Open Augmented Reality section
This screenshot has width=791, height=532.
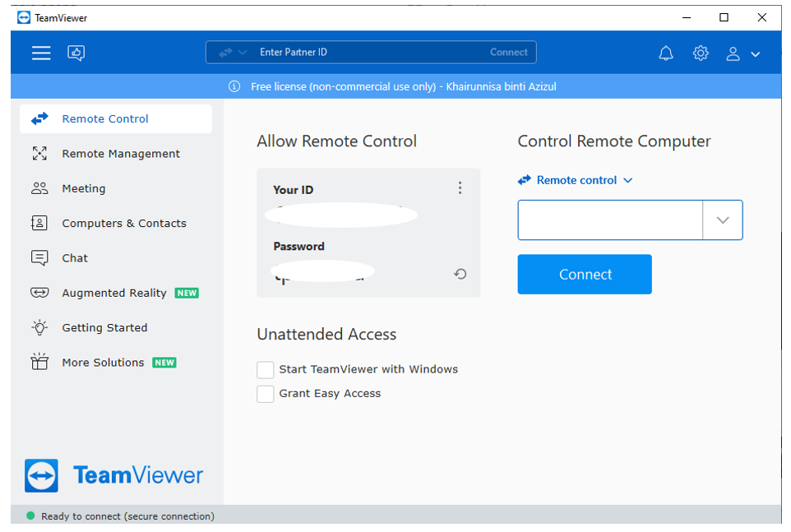(115, 293)
